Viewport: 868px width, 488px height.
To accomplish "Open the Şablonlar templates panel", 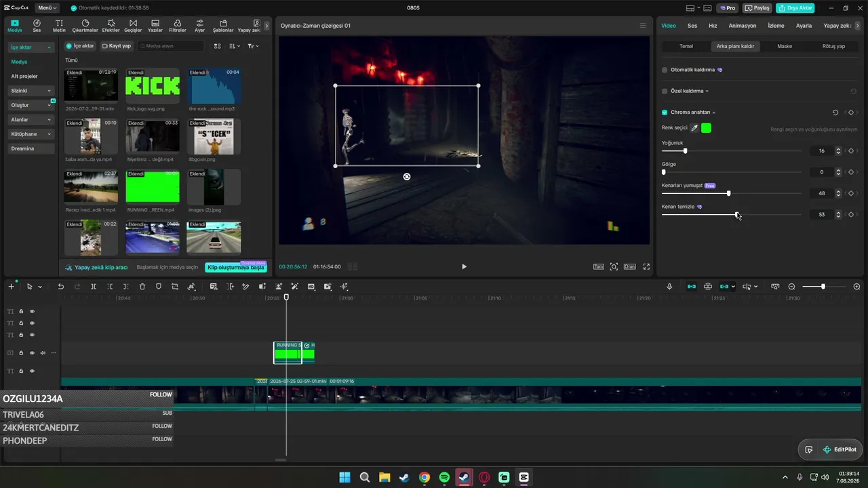I will tap(223, 26).
